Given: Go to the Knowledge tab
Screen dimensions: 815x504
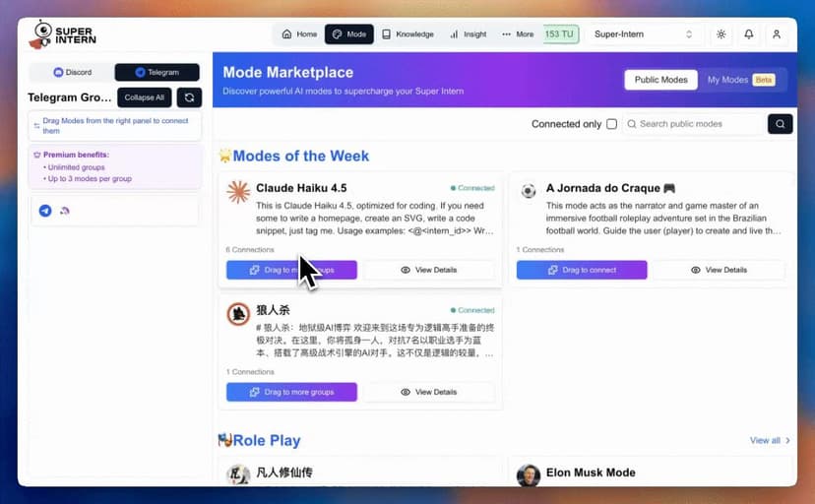Looking at the screenshot, I should 407,34.
